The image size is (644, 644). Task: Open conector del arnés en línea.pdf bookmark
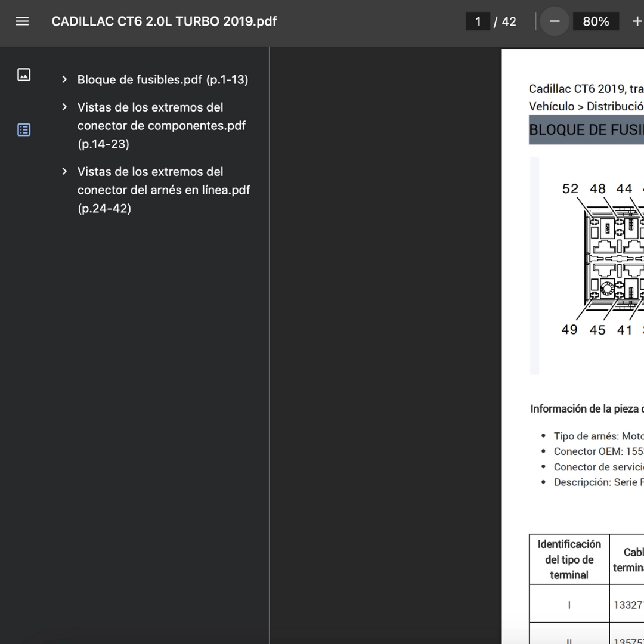163,190
